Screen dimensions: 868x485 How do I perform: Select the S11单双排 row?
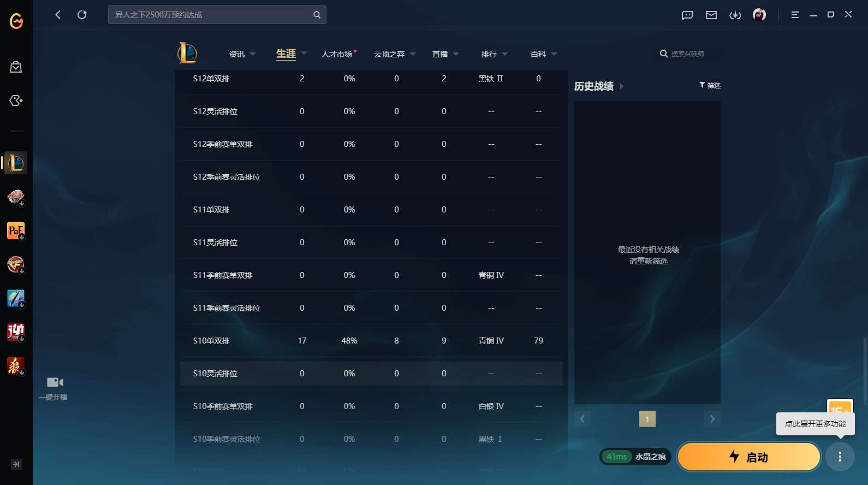point(371,210)
